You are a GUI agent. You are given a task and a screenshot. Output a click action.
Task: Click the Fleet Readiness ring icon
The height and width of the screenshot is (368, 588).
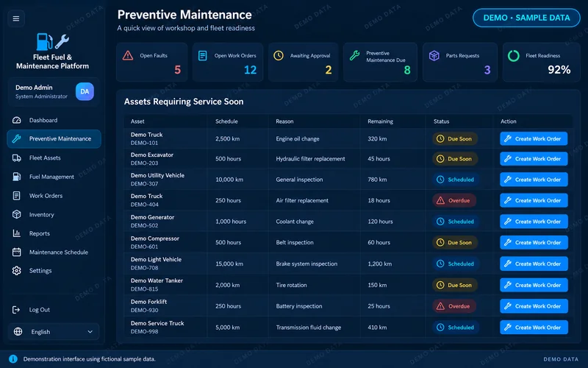tap(513, 56)
